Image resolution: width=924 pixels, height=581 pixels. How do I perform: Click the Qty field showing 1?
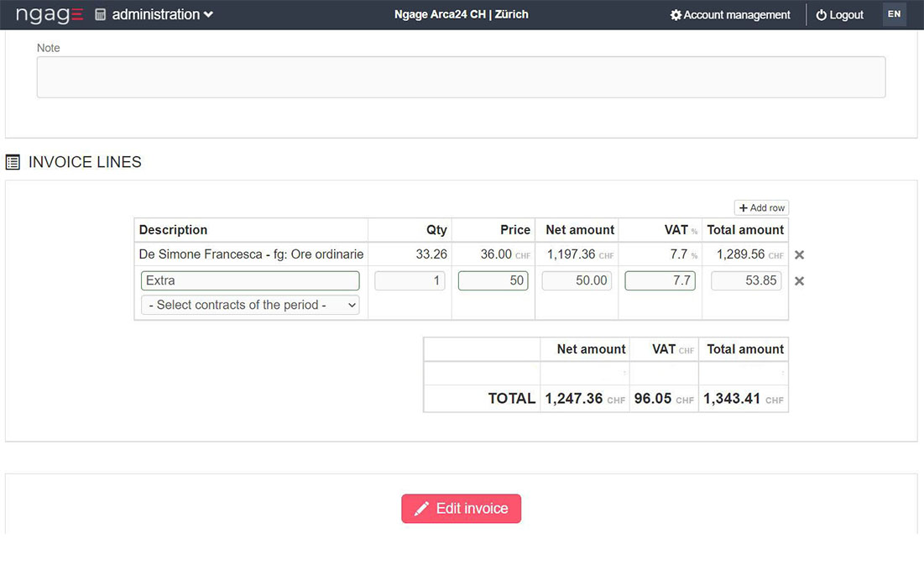pos(410,281)
